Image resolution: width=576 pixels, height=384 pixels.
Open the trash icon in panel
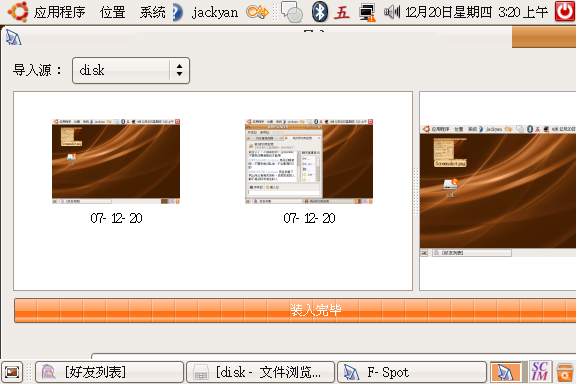click(565, 372)
